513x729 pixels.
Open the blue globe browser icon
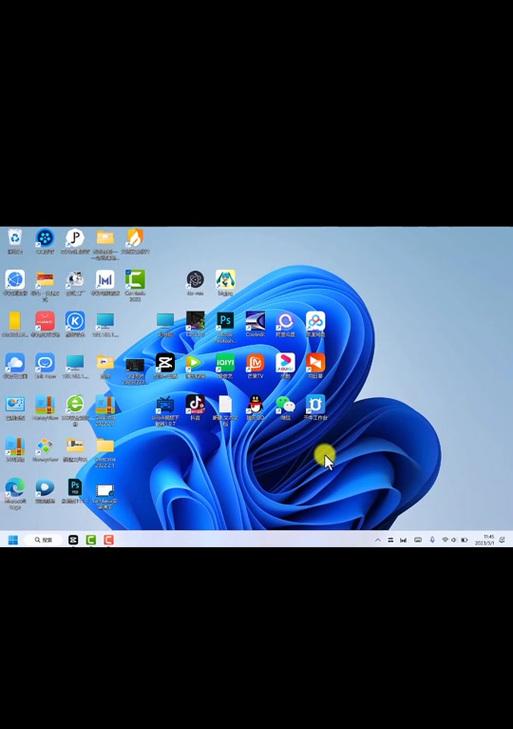15,279
